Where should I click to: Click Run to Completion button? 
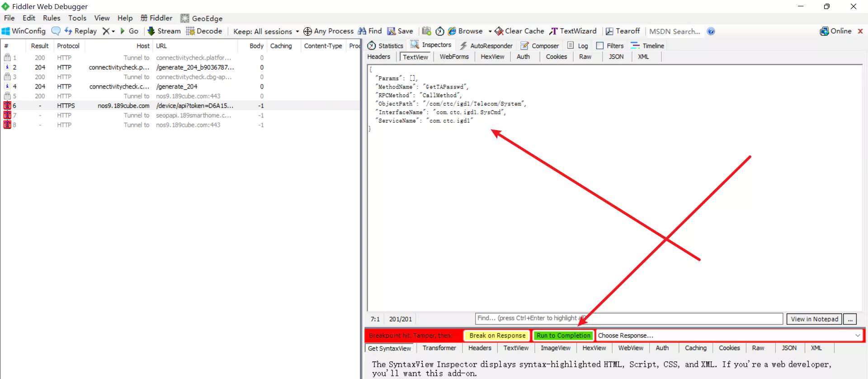click(x=563, y=335)
